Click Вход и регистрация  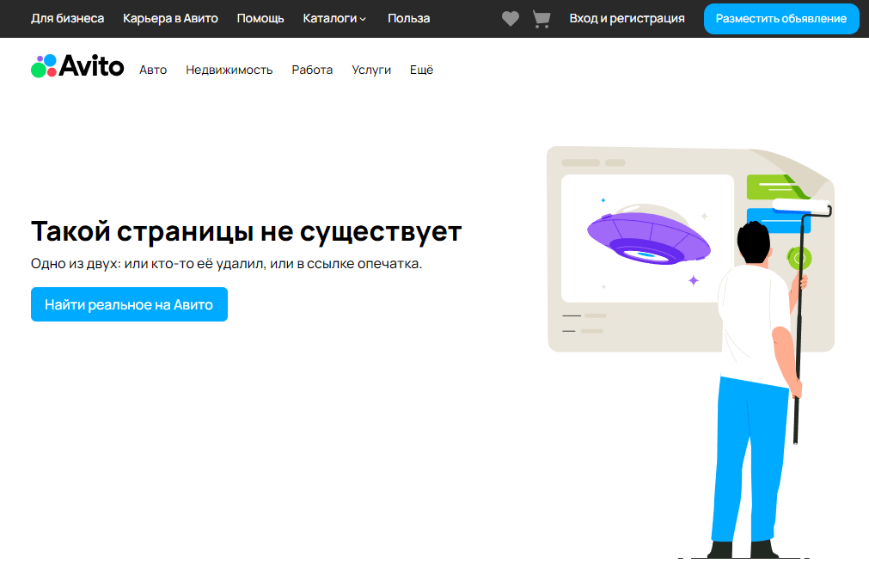(x=627, y=18)
